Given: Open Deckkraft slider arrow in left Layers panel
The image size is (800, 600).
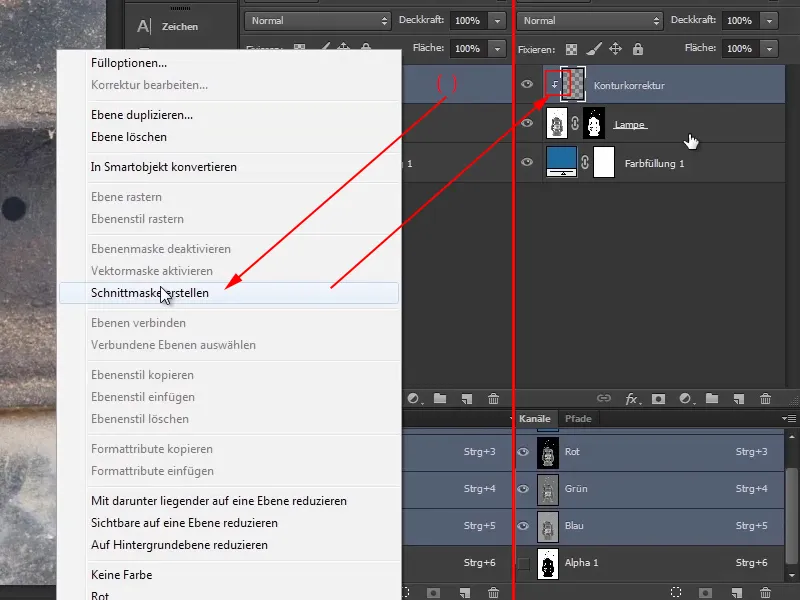Looking at the screenshot, I should click(497, 21).
